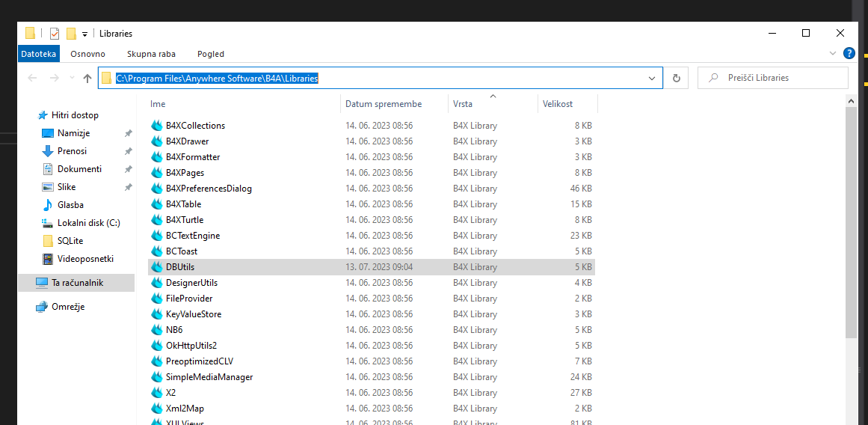The image size is (868, 425).
Task: Open Prenosi in the navigation pane
Action: 72,150
